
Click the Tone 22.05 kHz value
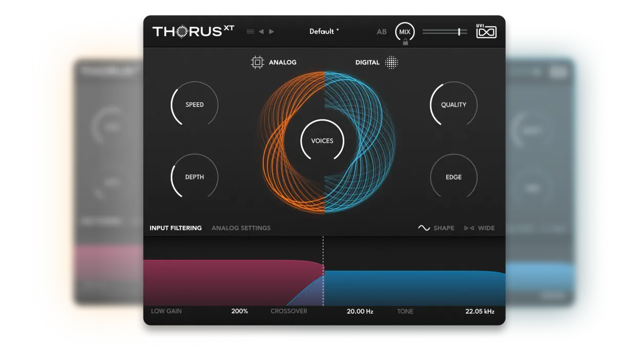pos(480,311)
